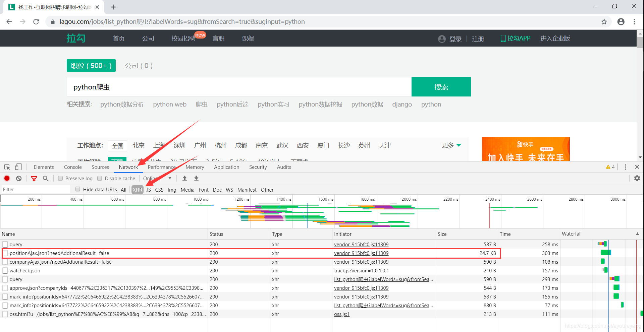Sort requests by the Type column
Screen dimensions: 644x332
tap(301, 234)
